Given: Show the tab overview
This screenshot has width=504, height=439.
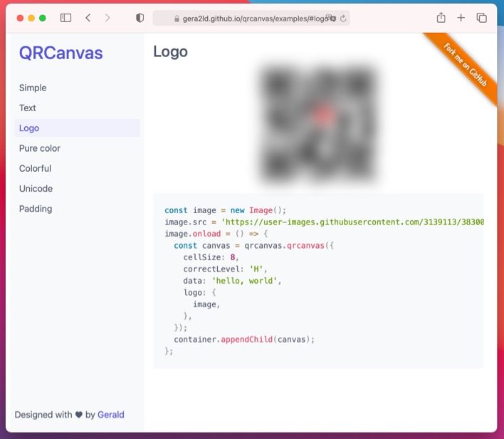Looking at the screenshot, I should pyautogui.click(x=481, y=18).
